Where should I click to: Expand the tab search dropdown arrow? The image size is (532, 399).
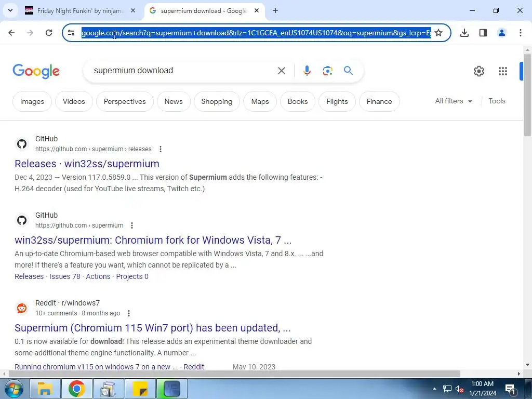point(10,10)
